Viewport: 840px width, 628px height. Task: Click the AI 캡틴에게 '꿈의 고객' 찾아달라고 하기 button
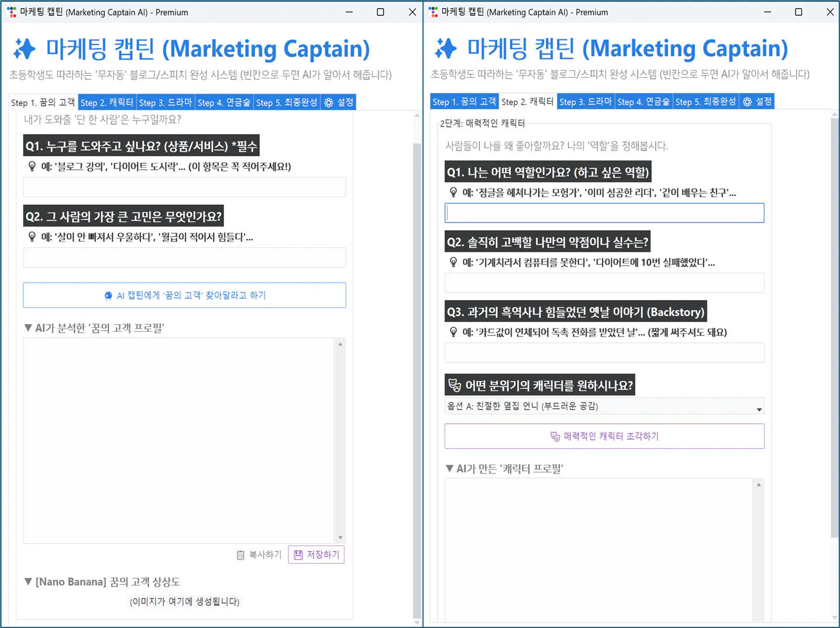184,295
